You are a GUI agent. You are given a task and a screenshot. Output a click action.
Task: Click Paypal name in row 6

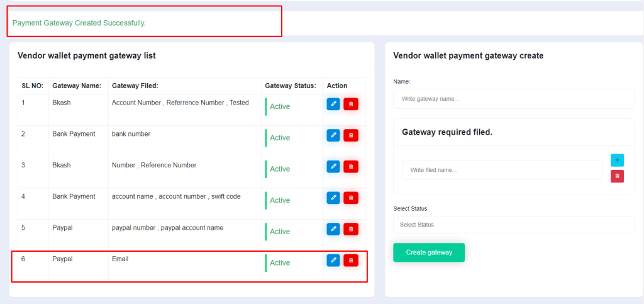coord(62,259)
